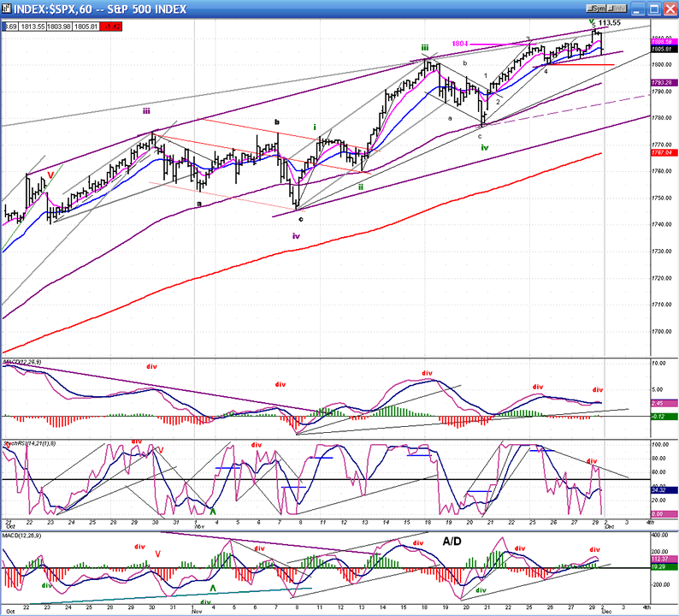This screenshot has height=616, width=679.
Task: Open the top MACD(12,26,9) indicator label
Action: [26, 363]
